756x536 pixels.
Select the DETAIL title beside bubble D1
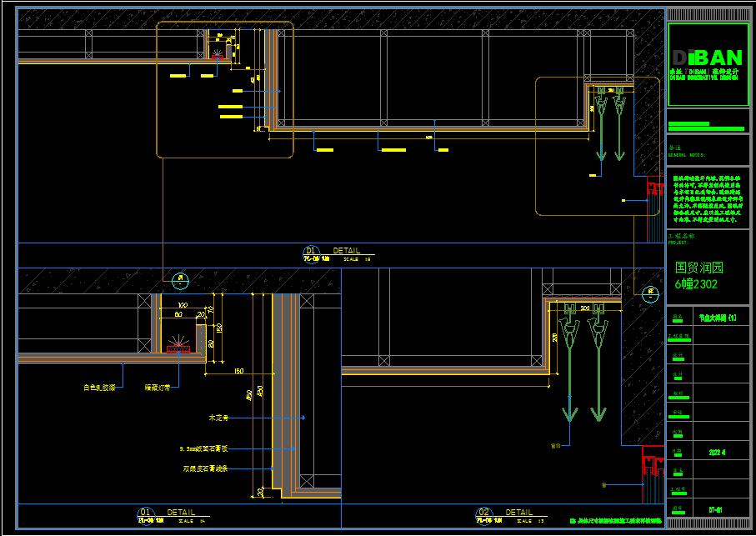pos(346,251)
